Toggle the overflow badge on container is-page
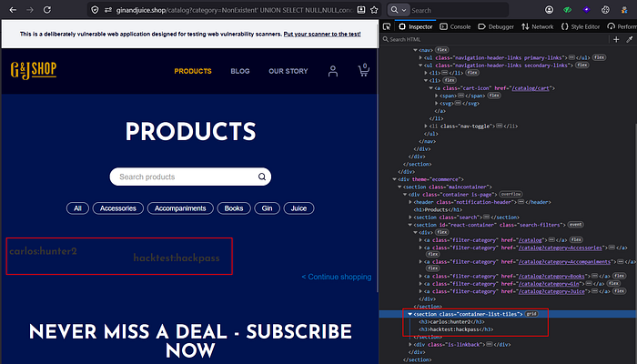The width and height of the screenshot is (637, 364). pos(511,194)
